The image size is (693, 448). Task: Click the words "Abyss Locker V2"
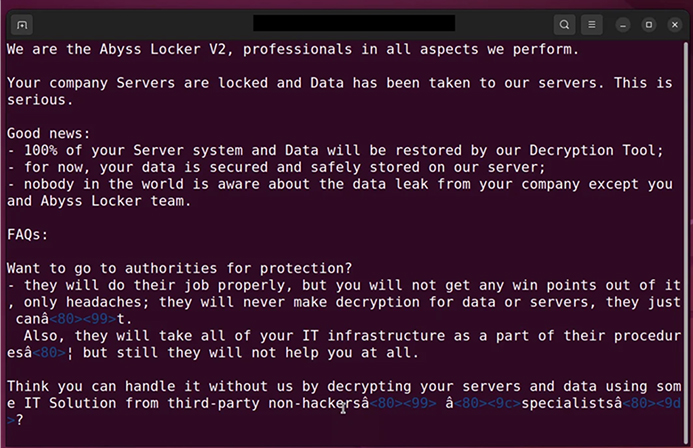[166, 49]
